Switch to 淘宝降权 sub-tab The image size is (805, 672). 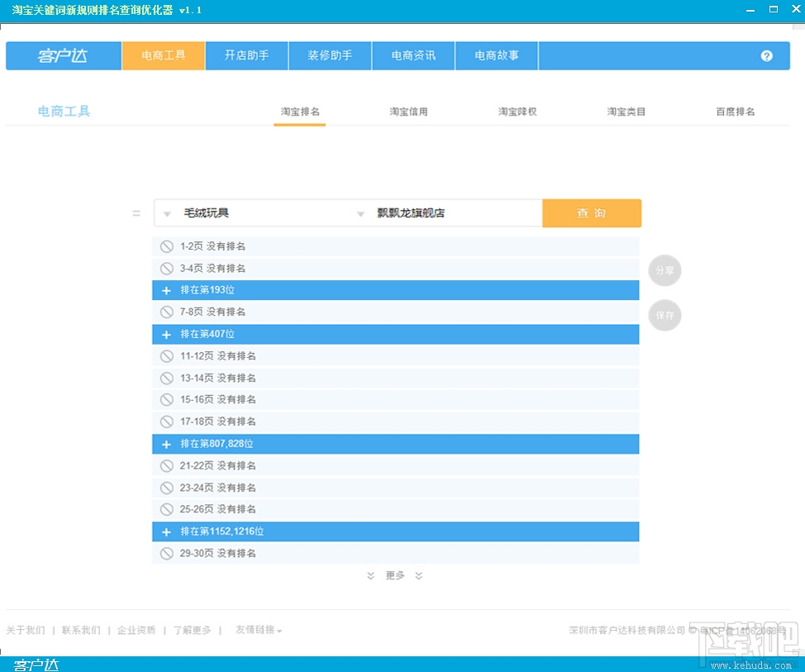517,112
